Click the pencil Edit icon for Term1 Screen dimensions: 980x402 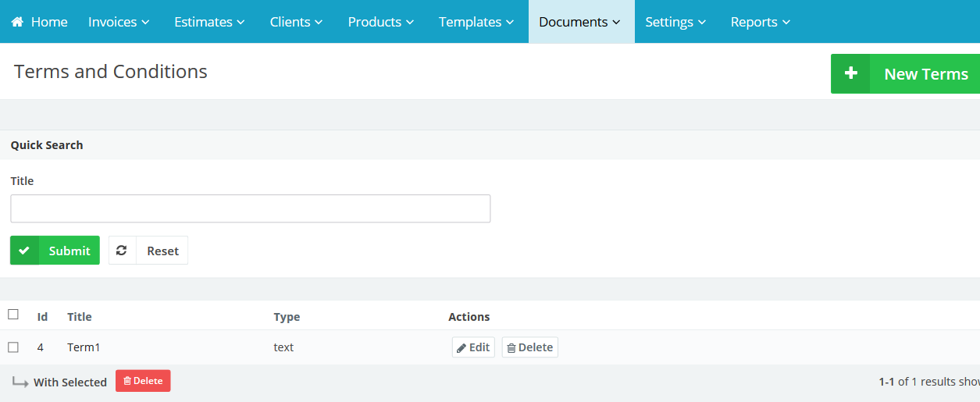coord(461,347)
